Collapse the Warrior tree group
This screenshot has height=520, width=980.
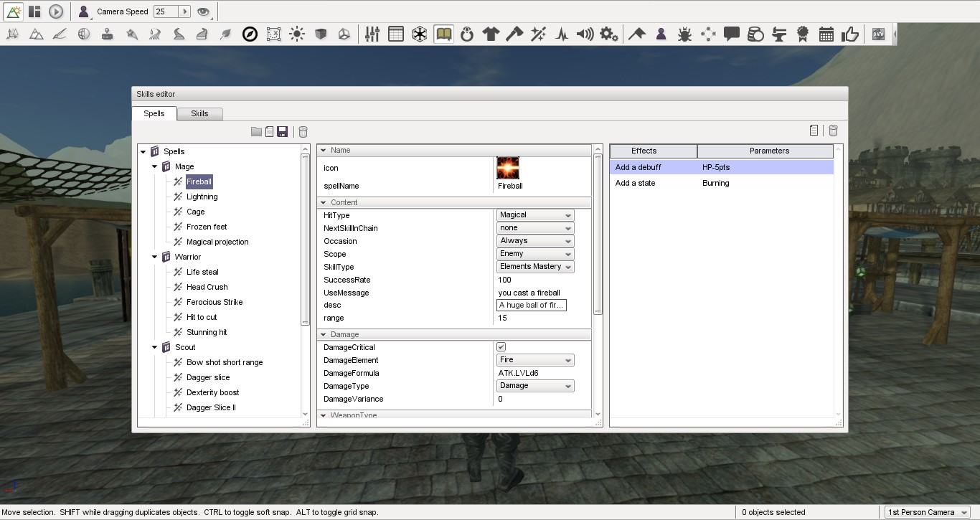pos(155,257)
